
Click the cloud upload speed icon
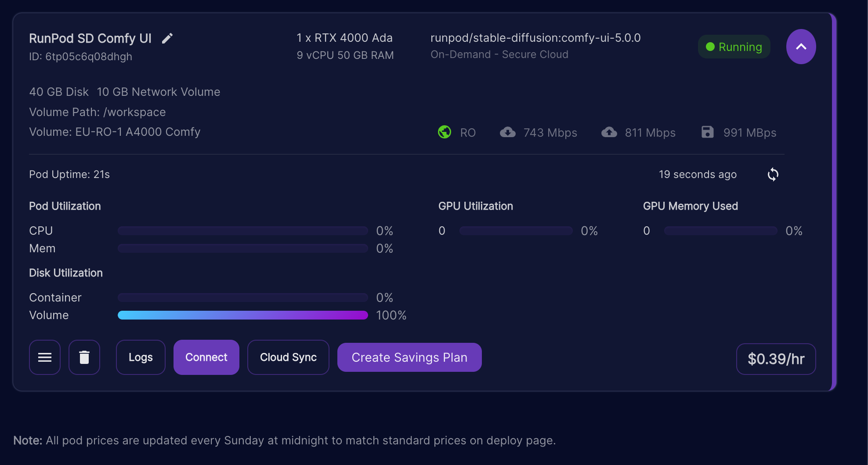609,132
